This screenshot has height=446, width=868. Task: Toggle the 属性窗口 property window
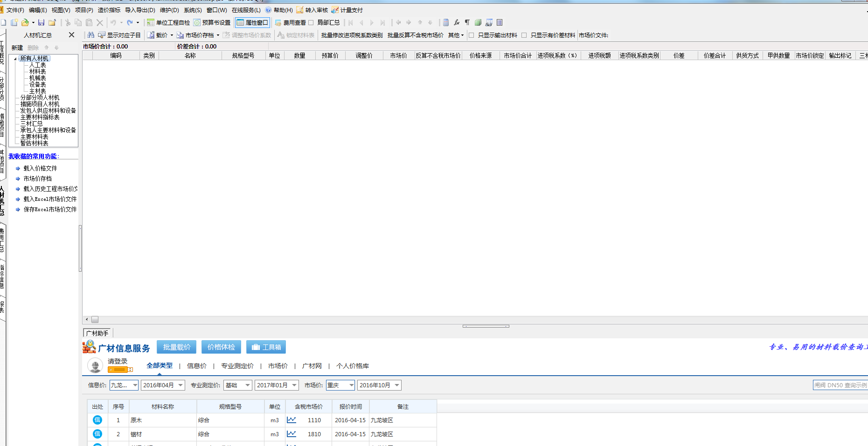pyautogui.click(x=252, y=22)
